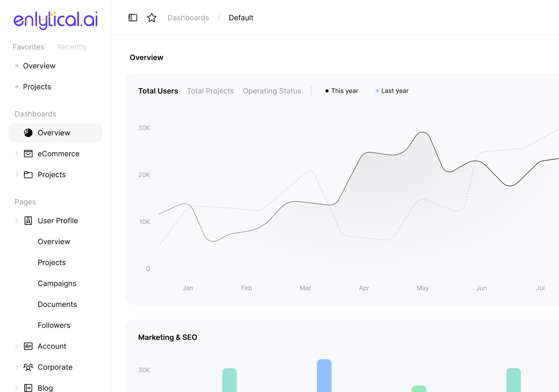
Task: Click the Corporate people group icon
Action: 28,367
